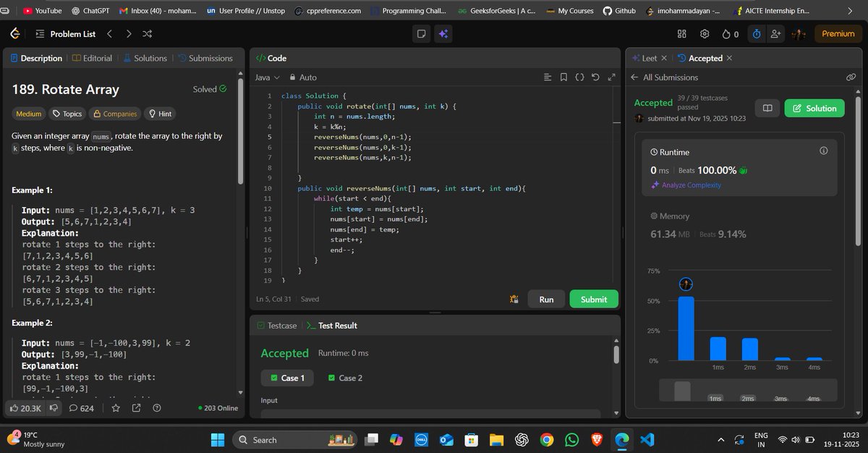Open the comments count 624

(x=81, y=408)
